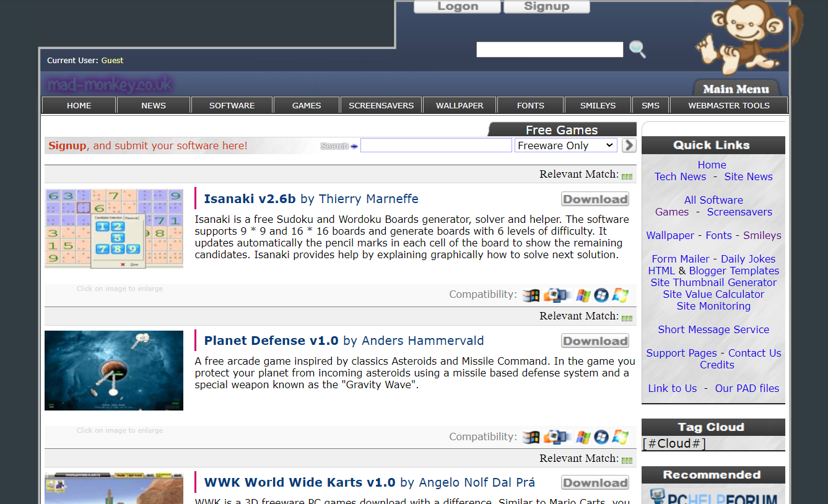Click the Signup button at the top

point(546,6)
